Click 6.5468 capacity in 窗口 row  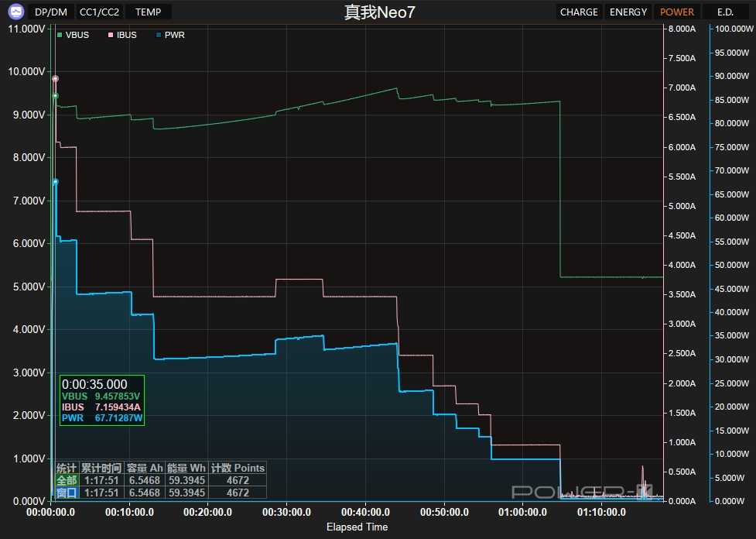tap(145, 493)
